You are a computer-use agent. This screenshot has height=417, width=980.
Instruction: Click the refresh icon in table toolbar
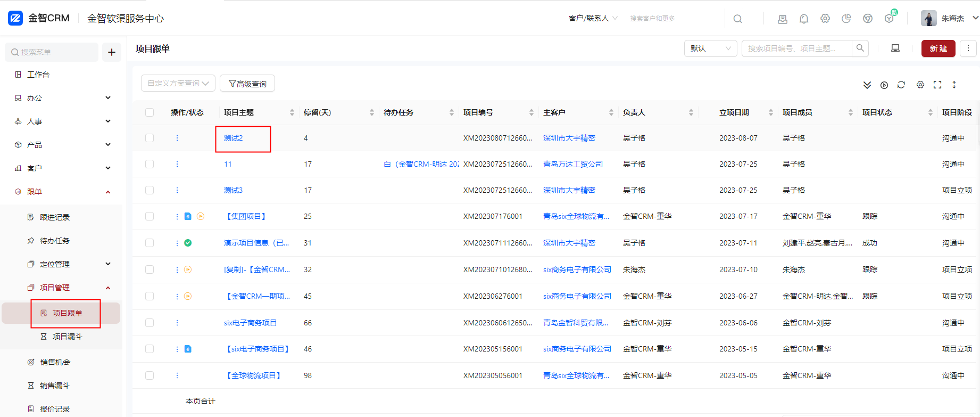(x=901, y=85)
